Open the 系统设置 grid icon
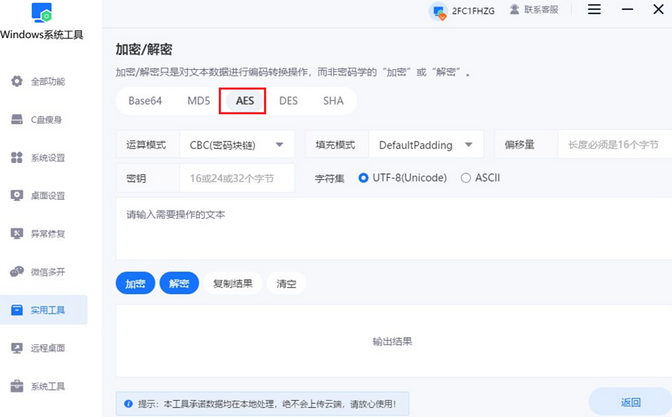Screen dimensions: 672x417 click(17, 158)
